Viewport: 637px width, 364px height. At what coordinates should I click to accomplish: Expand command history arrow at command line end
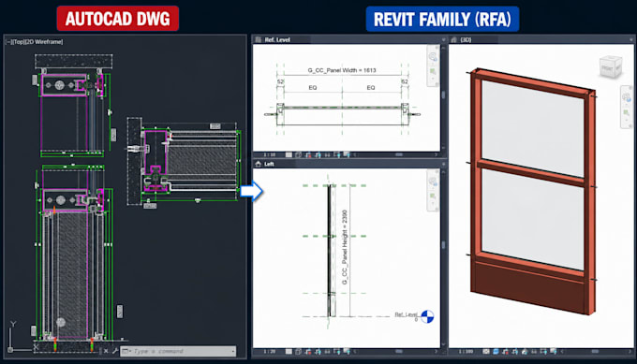click(232, 352)
